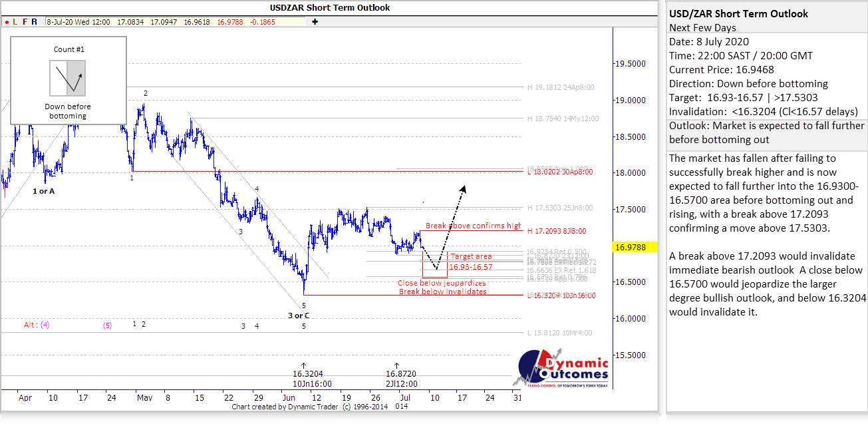Click the '1 or A' wave label
The image size is (868, 424).
pos(45,191)
